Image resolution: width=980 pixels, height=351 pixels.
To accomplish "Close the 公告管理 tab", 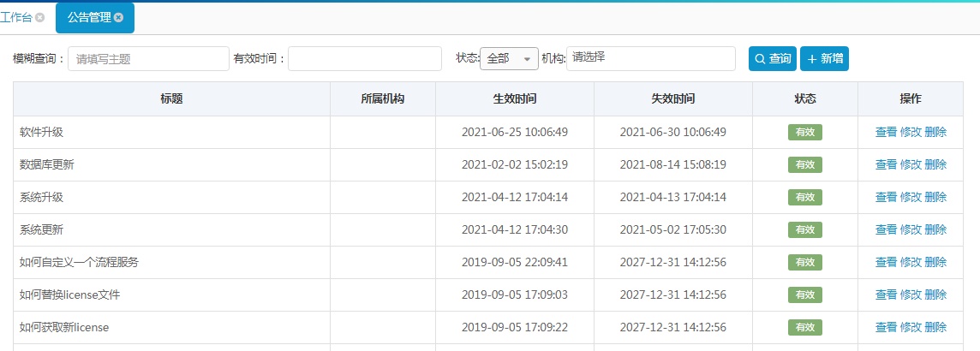I will point(118,17).
